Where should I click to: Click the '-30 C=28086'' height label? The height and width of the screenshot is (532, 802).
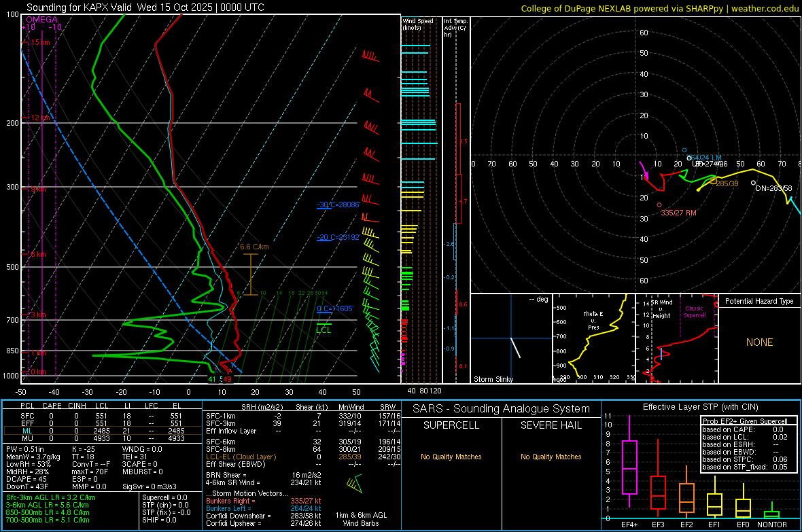[338, 205]
